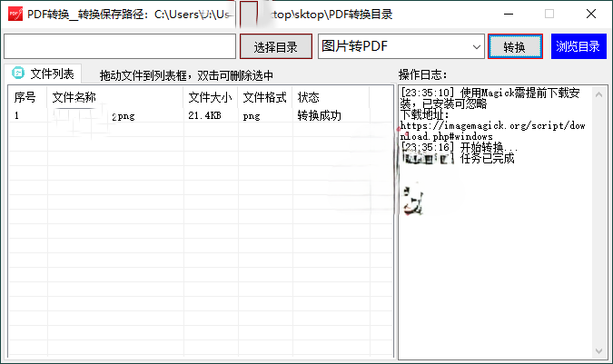Click the 选择目录 button

(x=275, y=46)
